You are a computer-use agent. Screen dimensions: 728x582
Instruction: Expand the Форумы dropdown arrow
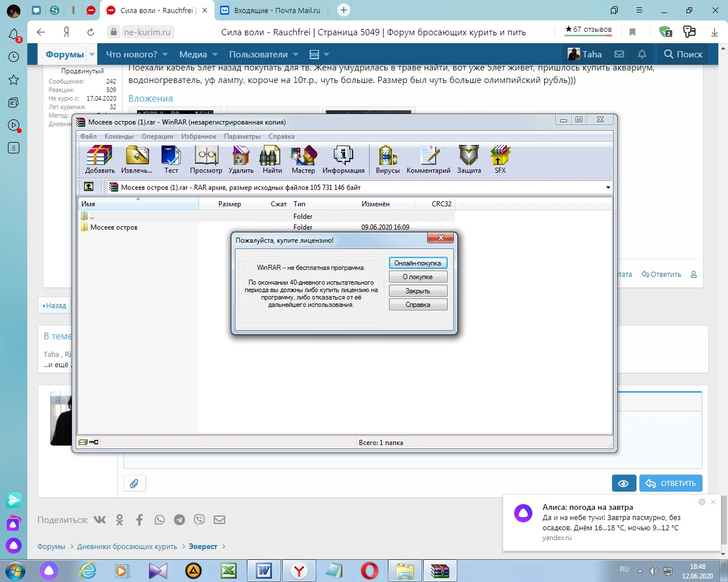92,55
